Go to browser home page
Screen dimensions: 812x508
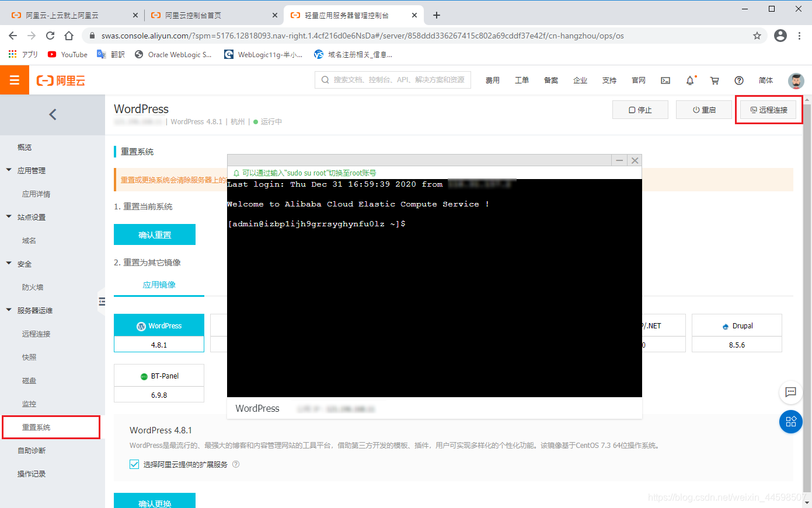[x=69, y=36]
